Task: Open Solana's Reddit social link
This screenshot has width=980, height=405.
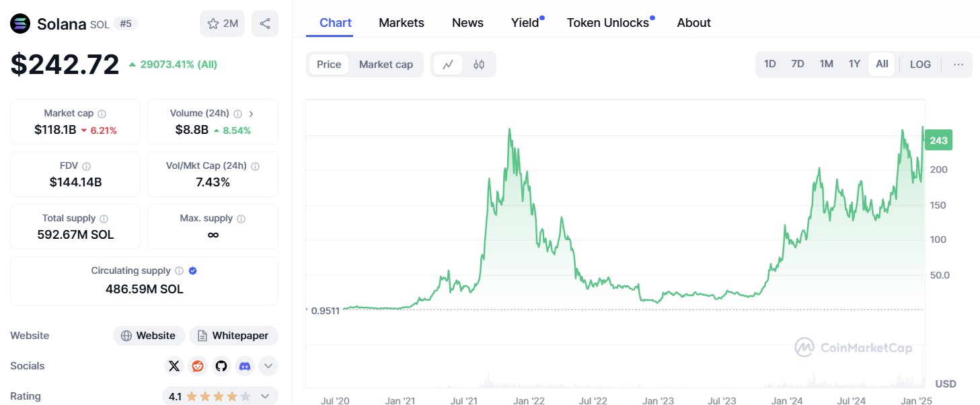Action: [x=198, y=366]
